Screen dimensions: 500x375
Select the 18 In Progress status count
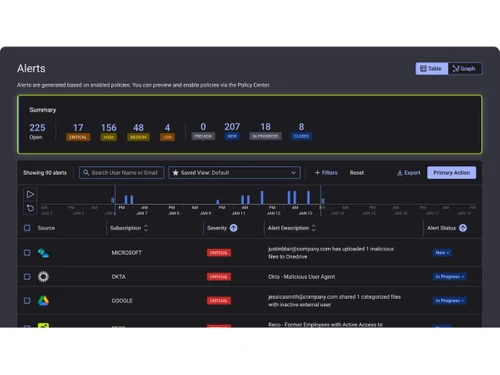click(x=265, y=131)
